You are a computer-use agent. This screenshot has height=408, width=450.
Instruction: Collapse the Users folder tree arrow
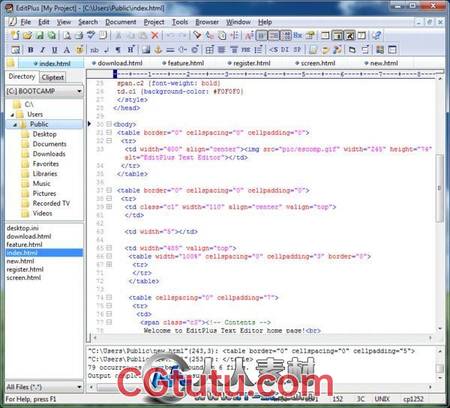pyautogui.click(x=13, y=115)
